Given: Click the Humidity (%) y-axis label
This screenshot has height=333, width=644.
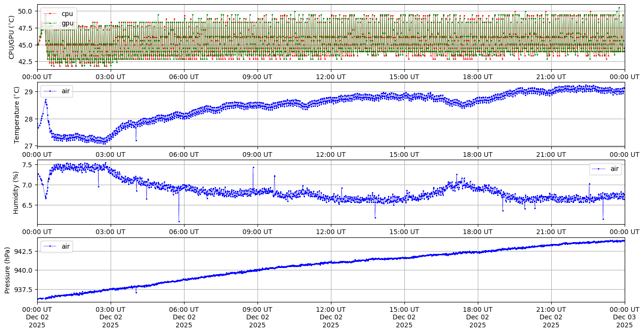Looking at the screenshot, I should pyautogui.click(x=16, y=192).
